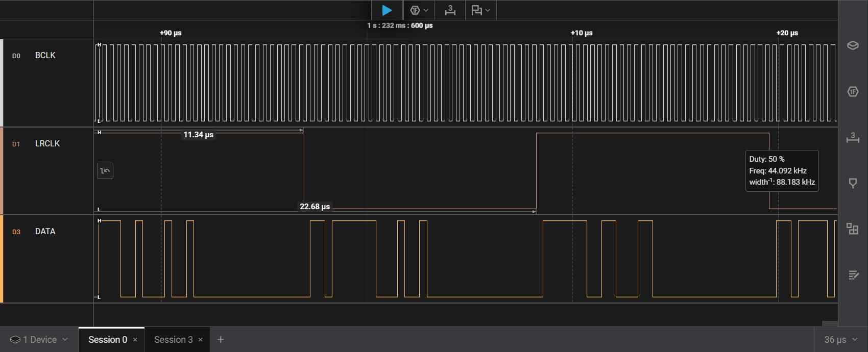Screen dimensions: 868x352
Task: Open the Device Settings panel in right sidebar
Action: point(853,45)
